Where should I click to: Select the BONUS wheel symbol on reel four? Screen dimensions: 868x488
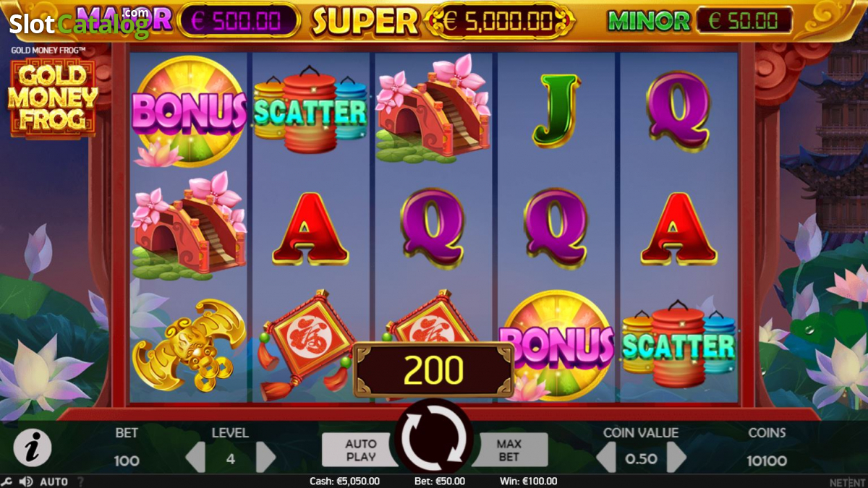(x=557, y=346)
